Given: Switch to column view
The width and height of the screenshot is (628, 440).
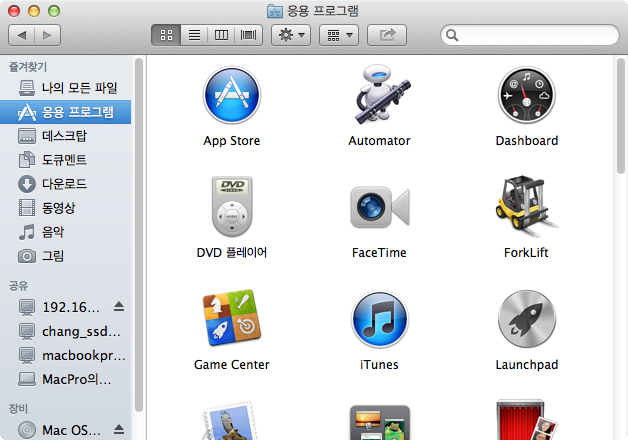Looking at the screenshot, I should (x=221, y=35).
